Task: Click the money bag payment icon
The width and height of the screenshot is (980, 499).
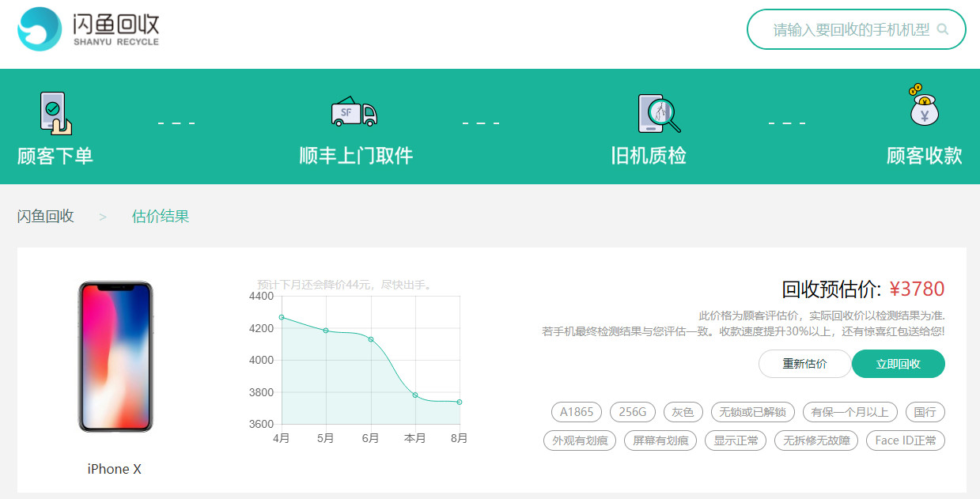Action: 924,106
